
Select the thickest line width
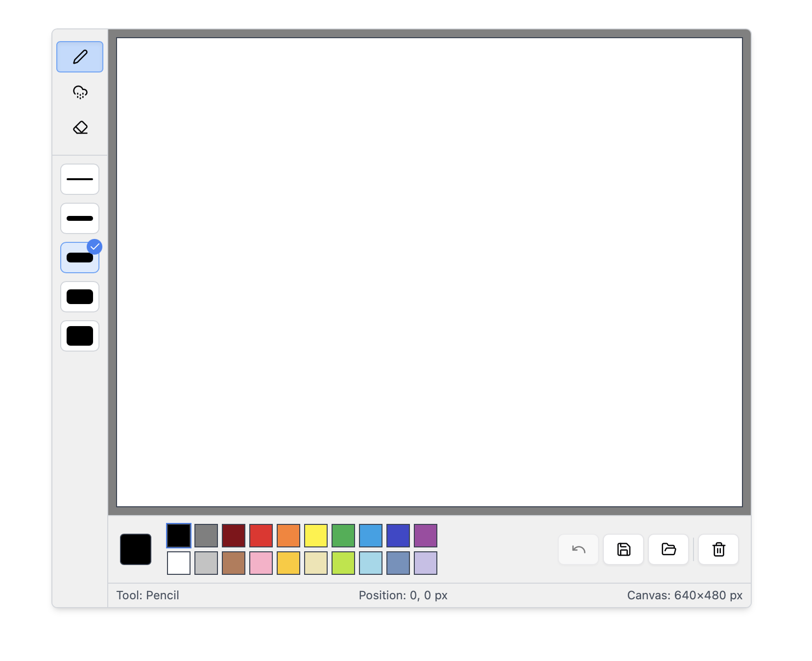[x=79, y=336]
